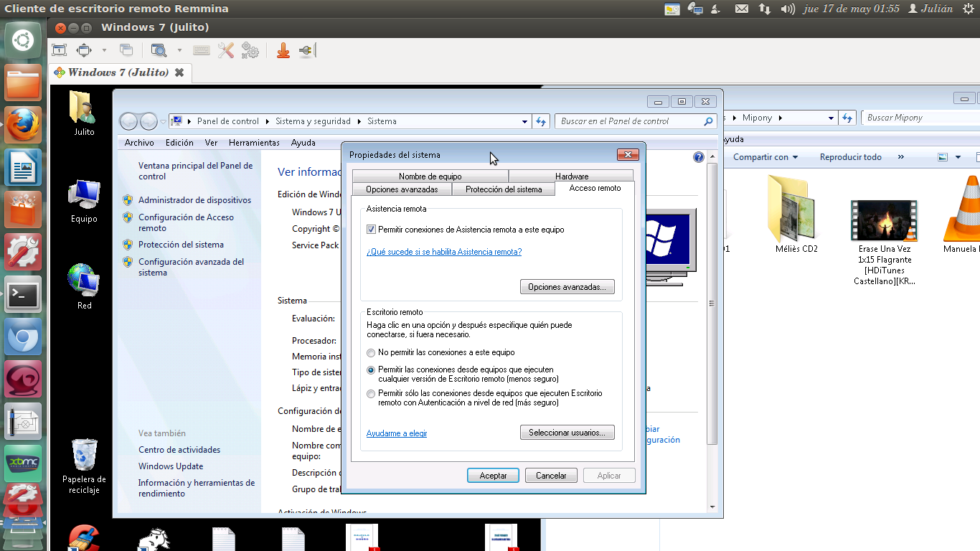Open network indicator in top panel
The image size is (980, 551).
tap(765, 9)
